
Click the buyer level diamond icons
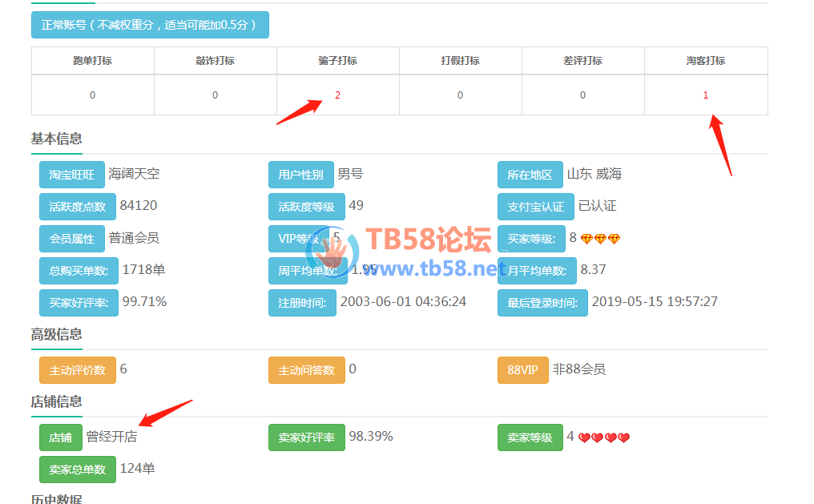point(600,239)
